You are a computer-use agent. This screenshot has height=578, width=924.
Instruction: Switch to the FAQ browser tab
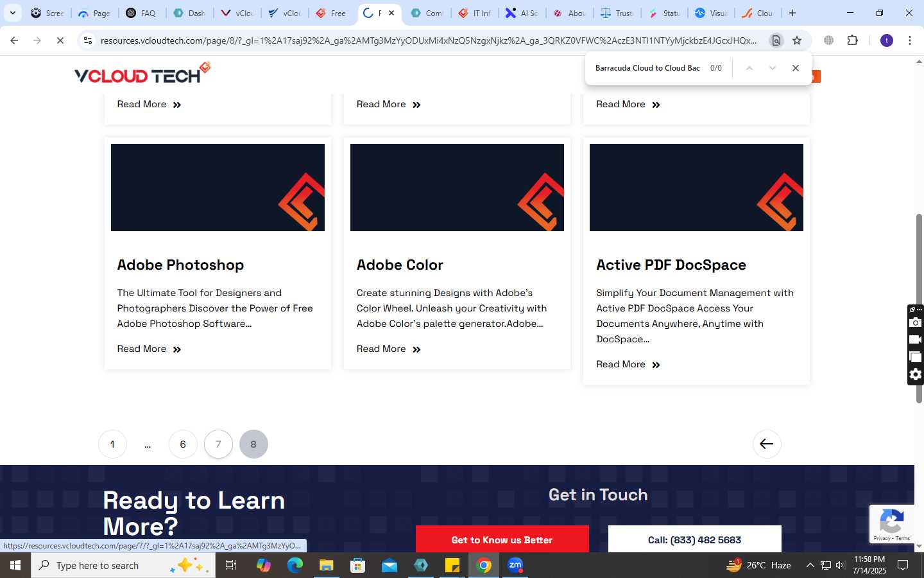tap(142, 13)
